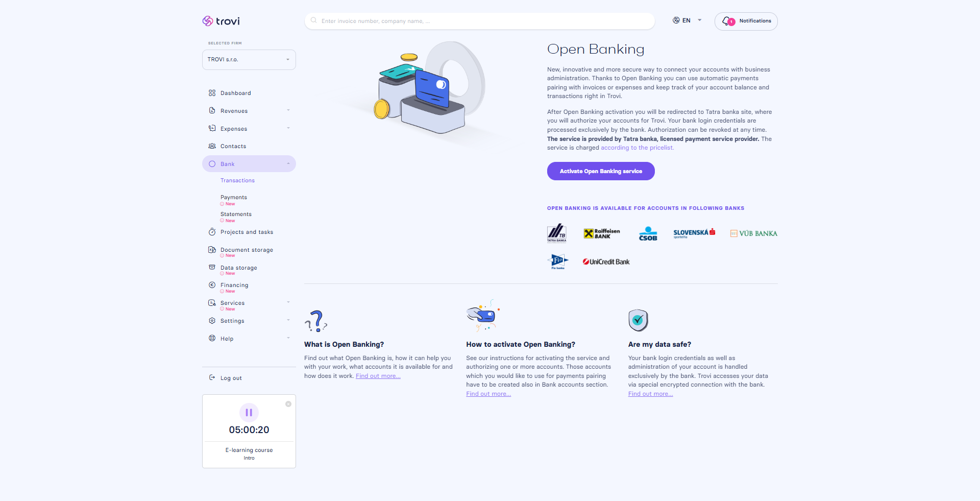
Task: Click the Dashboard grid icon
Action: [x=212, y=93]
